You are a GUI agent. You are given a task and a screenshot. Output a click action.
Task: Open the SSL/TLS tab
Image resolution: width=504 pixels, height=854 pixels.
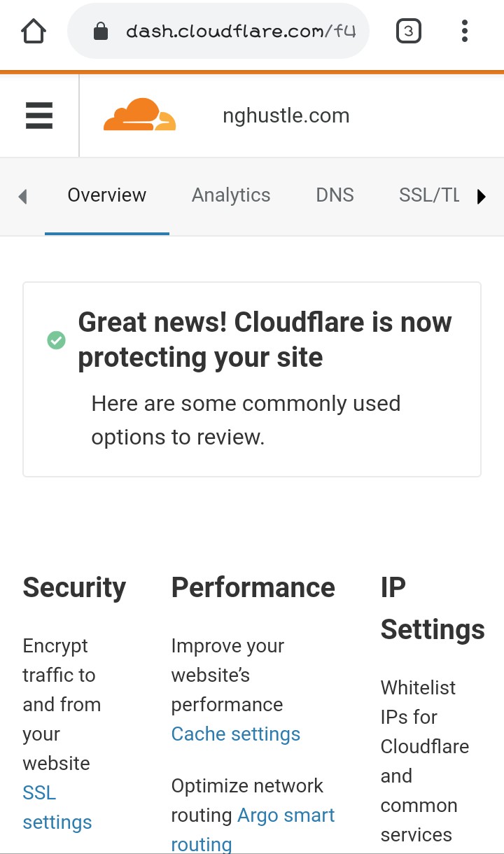(x=429, y=195)
